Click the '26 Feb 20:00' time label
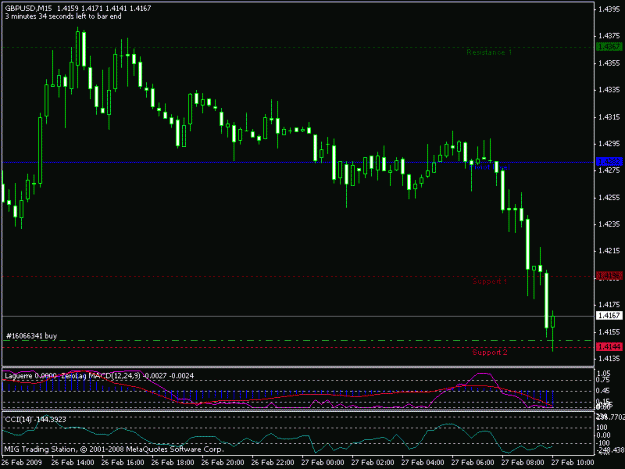This screenshot has height=469, width=625. coord(223,463)
